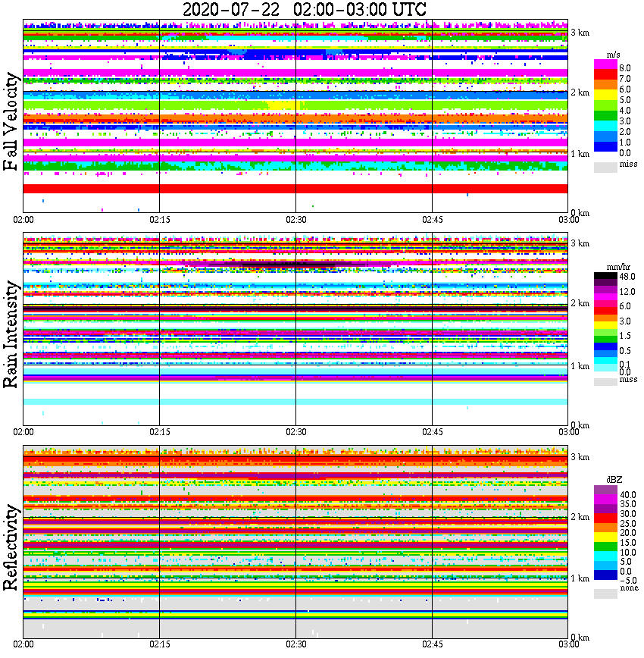Select the 'Reflectivity' axis label
644x658 pixels.
point(11,547)
